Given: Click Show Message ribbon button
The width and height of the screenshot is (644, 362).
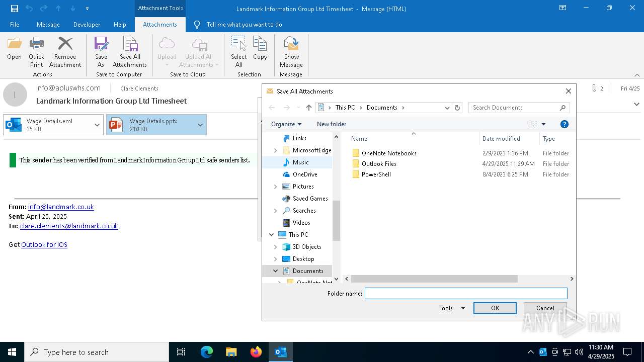Looking at the screenshot, I should coord(291,52).
